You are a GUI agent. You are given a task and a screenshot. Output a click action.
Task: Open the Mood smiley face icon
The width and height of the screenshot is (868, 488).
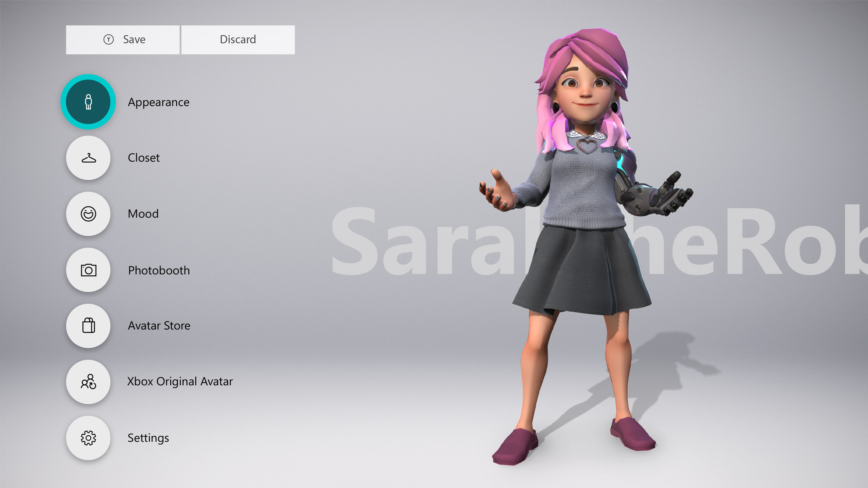pos(88,214)
